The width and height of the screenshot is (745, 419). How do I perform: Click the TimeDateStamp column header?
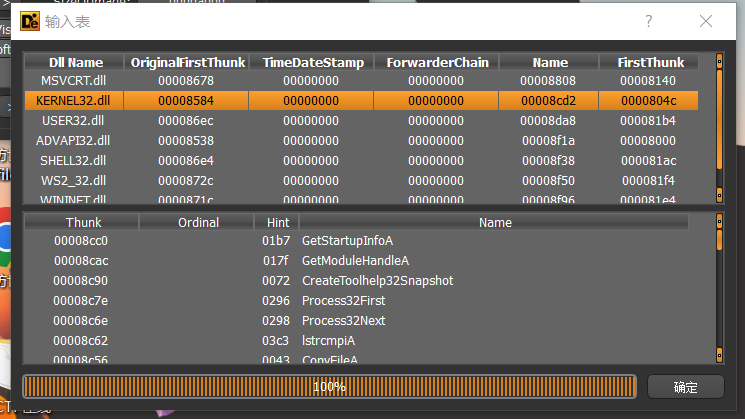click(x=311, y=62)
